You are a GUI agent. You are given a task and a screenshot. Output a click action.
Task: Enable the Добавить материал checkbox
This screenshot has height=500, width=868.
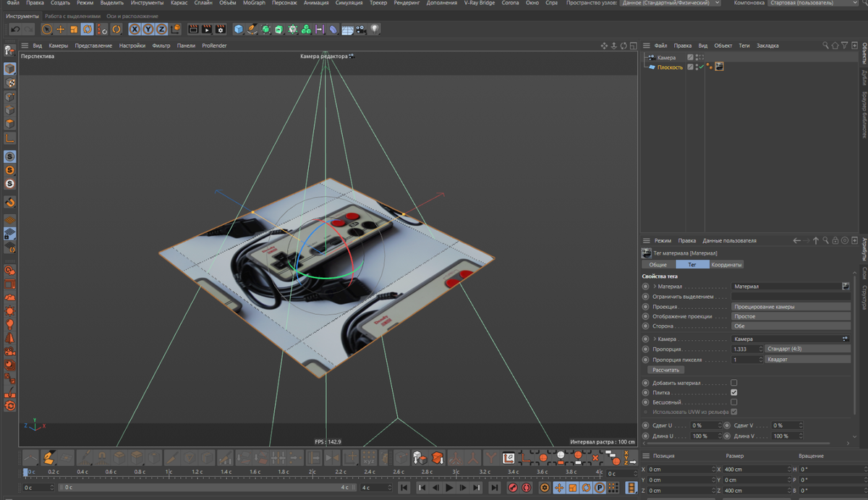tap(733, 383)
